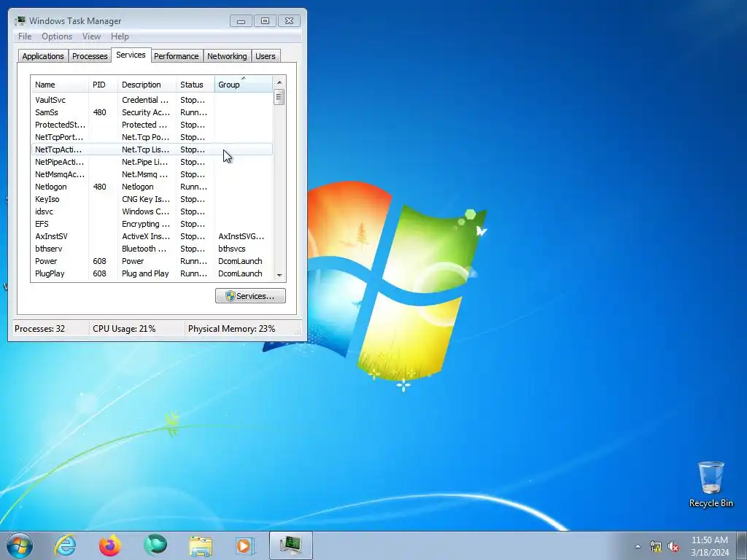747x560 pixels.
Task: Click the muted volume tray icon
Action: coord(673,547)
